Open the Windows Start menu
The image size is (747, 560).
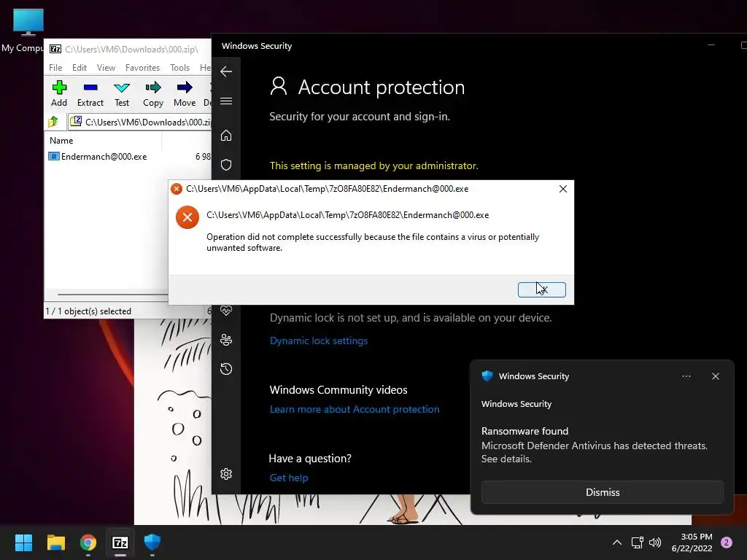pyautogui.click(x=23, y=542)
